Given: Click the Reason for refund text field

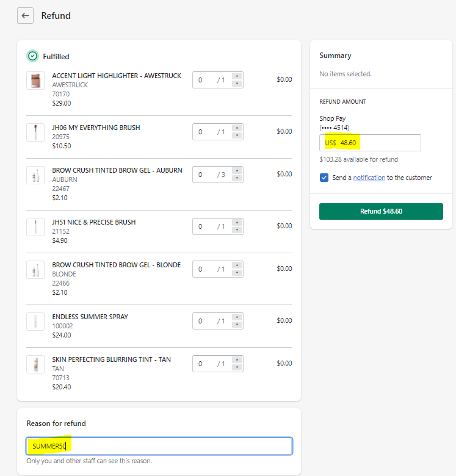Looking at the screenshot, I should pyautogui.click(x=159, y=446).
